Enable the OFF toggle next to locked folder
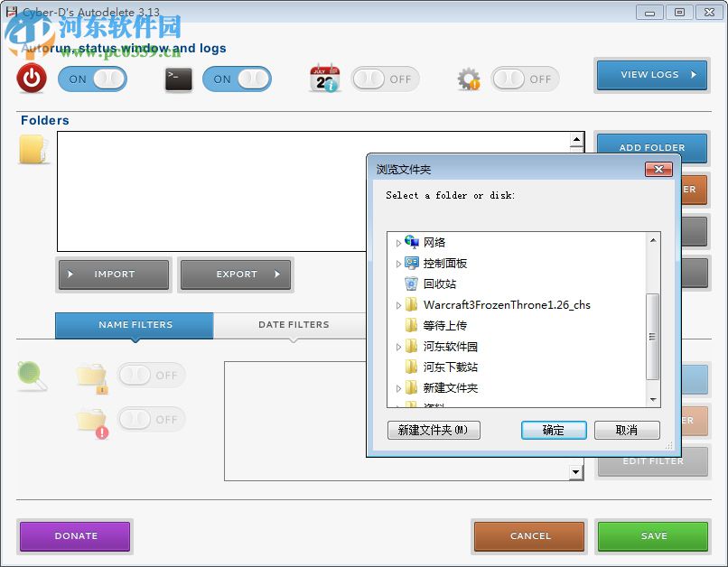Screen dimensions: 728x567 click(152, 374)
